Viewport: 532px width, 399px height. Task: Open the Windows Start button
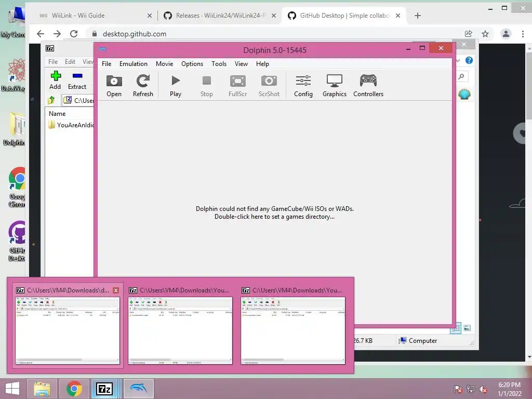(12, 389)
